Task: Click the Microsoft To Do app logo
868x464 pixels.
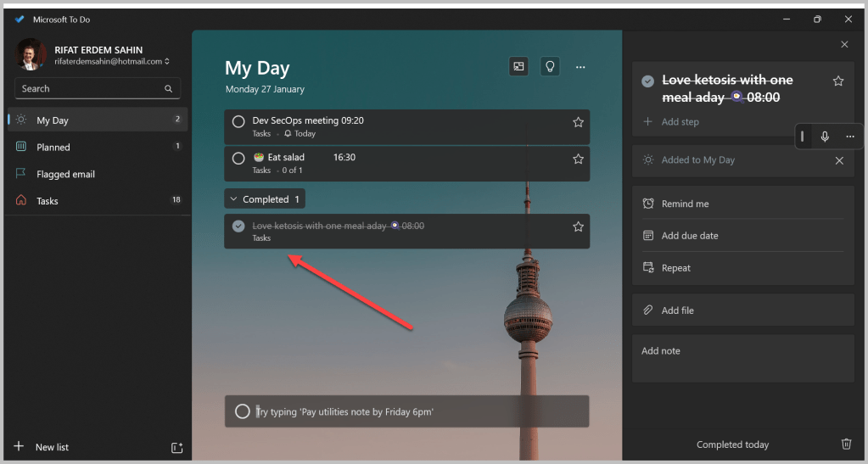Action: point(20,20)
